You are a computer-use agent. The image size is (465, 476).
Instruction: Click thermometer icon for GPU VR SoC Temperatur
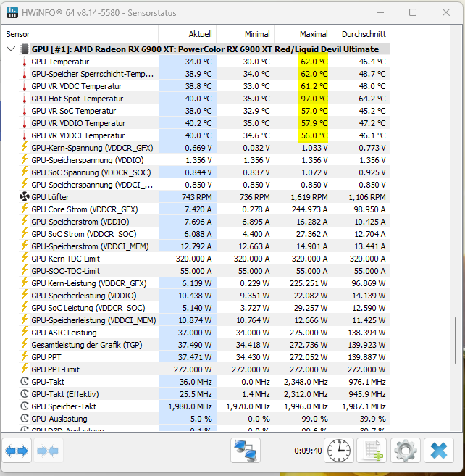tap(25, 111)
